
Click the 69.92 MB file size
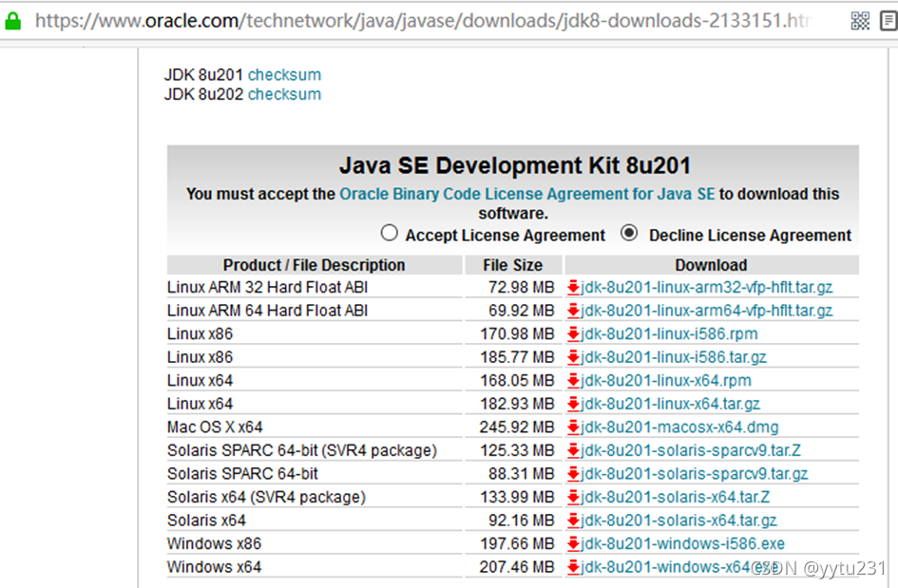pyautogui.click(x=521, y=311)
